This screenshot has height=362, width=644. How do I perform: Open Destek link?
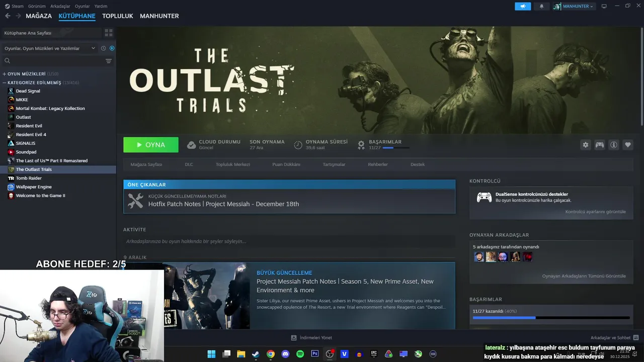point(418,164)
